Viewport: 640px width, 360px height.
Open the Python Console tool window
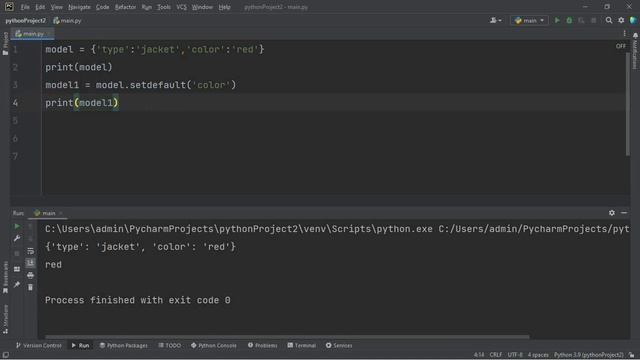(x=213, y=345)
